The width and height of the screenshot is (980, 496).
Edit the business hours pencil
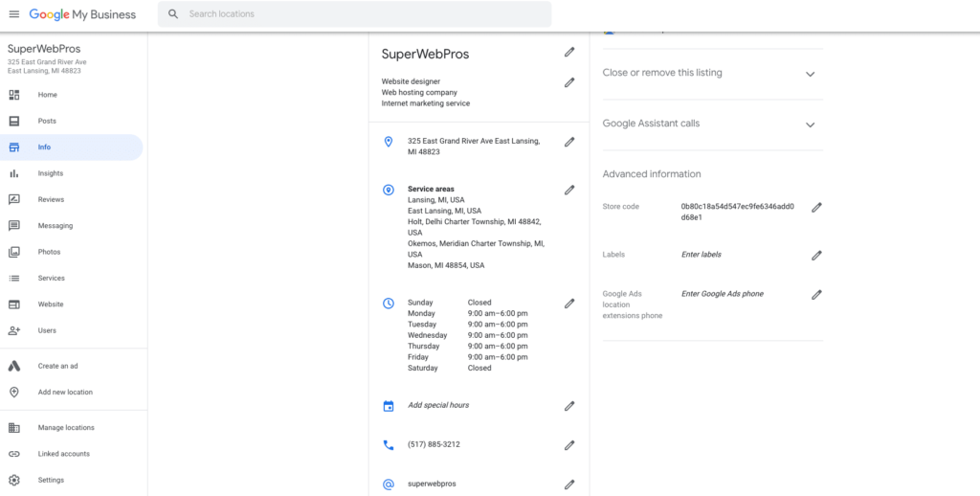pos(569,304)
